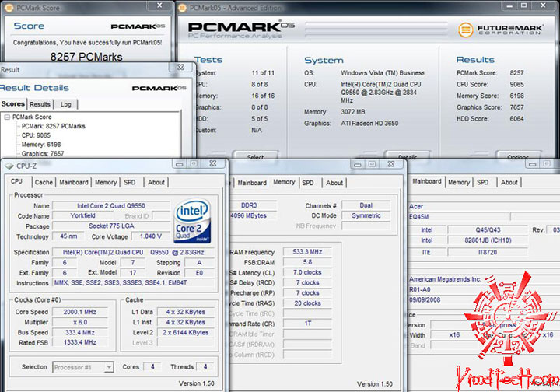Screen dimensions: 560x392
Task: Select the SPD tab in first CPU-Z window
Action: coord(130,182)
